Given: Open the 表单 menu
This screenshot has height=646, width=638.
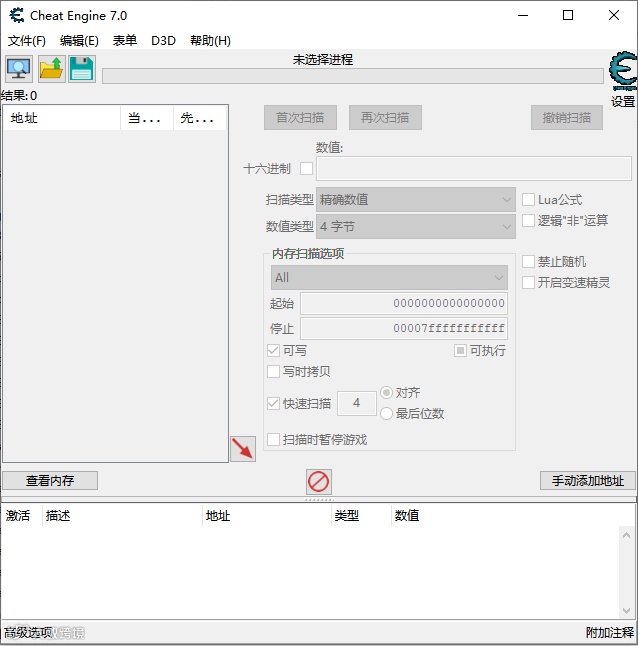Looking at the screenshot, I should point(125,41).
